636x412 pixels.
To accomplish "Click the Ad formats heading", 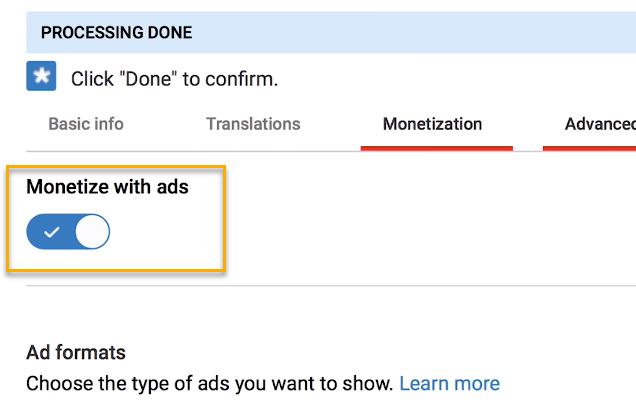I will (x=76, y=352).
